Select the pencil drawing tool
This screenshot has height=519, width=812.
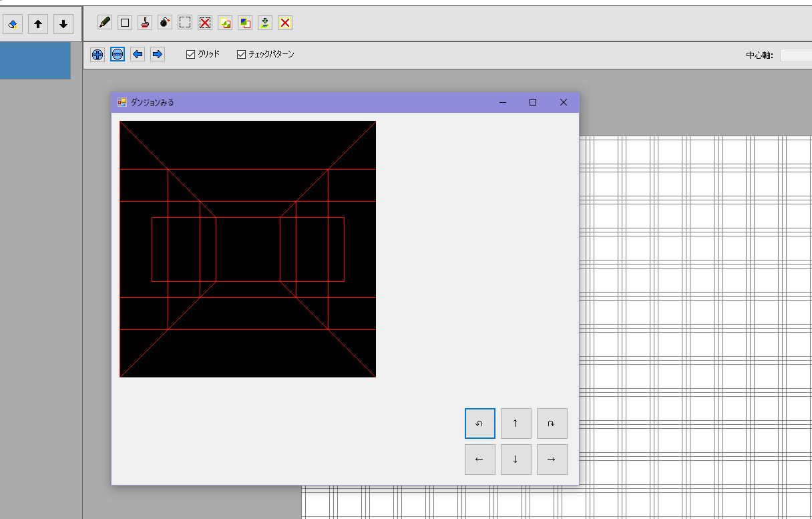point(105,23)
